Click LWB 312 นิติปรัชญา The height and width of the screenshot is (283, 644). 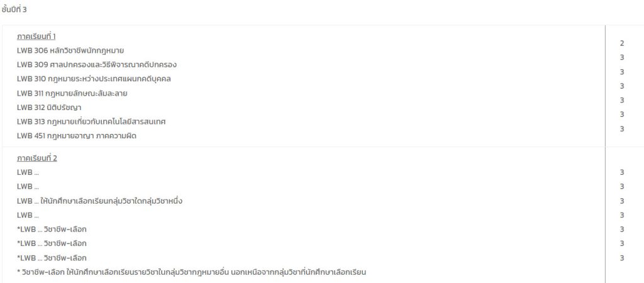pos(49,108)
